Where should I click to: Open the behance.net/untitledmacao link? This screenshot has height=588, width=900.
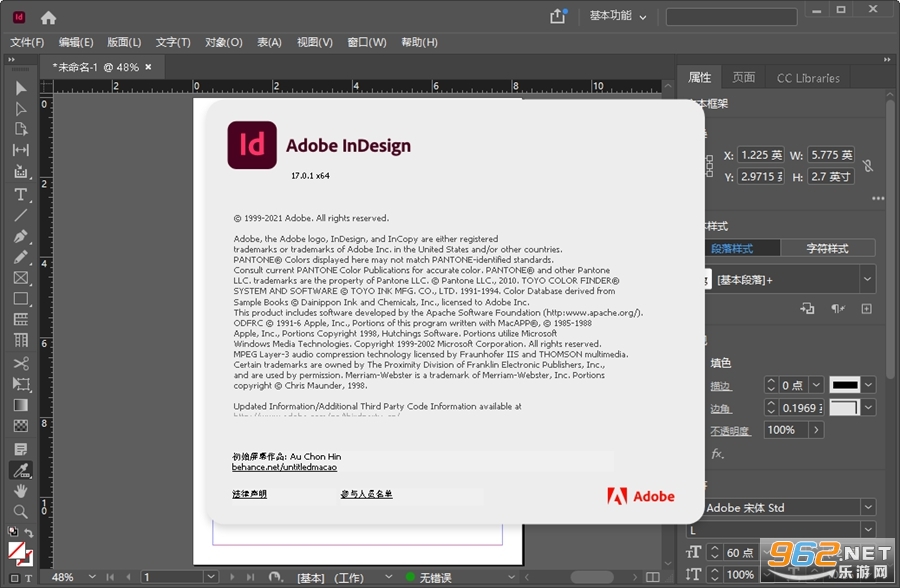(x=284, y=467)
